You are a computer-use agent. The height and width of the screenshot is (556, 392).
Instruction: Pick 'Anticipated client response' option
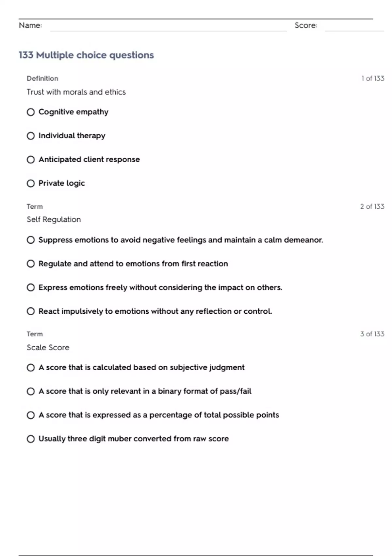coord(31,160)
